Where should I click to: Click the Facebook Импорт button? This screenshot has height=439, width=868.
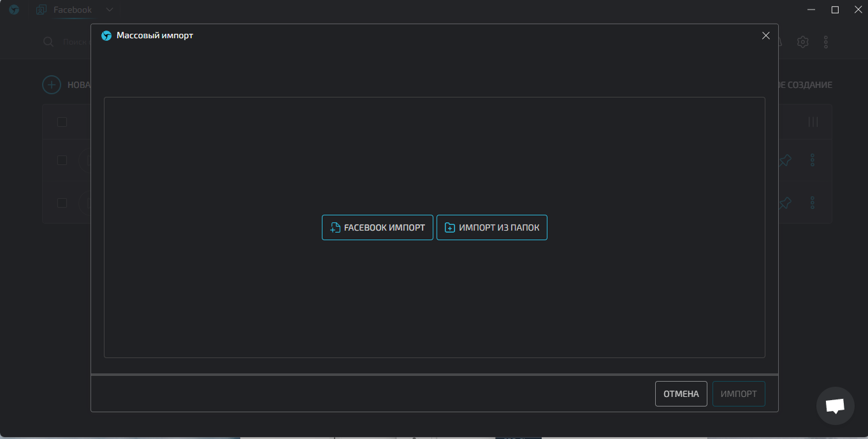click(x=377, y=227)
